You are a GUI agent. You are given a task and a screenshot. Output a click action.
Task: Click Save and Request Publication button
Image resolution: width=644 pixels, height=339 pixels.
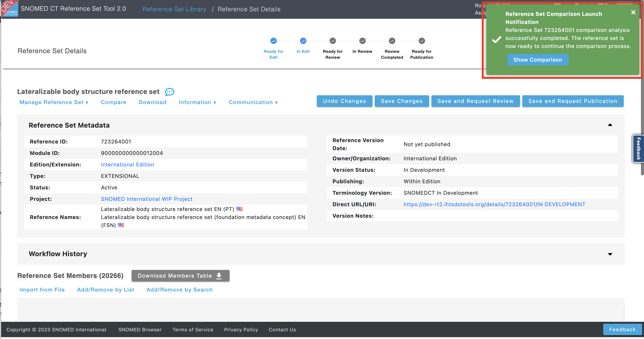[x=573, y=101]
